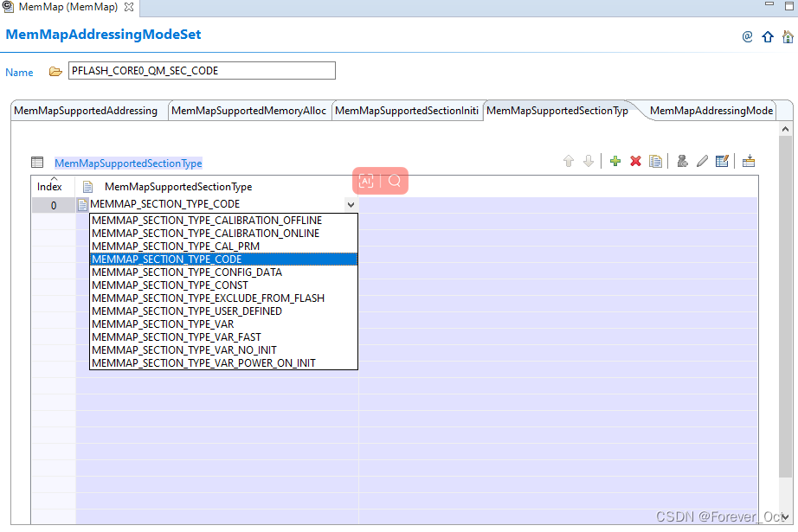Click MemMapSupportedSectionType column header
Viewport: 798px width, 532px height.
pos(216,187)
